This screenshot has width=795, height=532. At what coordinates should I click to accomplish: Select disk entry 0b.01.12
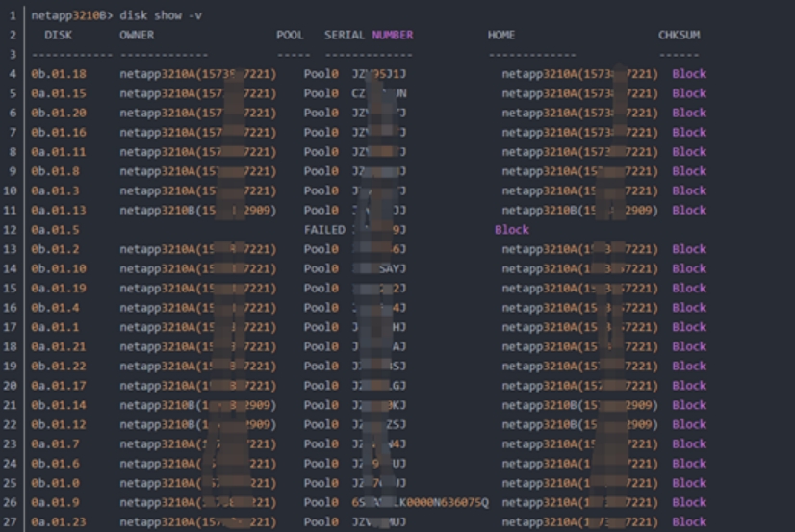(x=59, y=424)
